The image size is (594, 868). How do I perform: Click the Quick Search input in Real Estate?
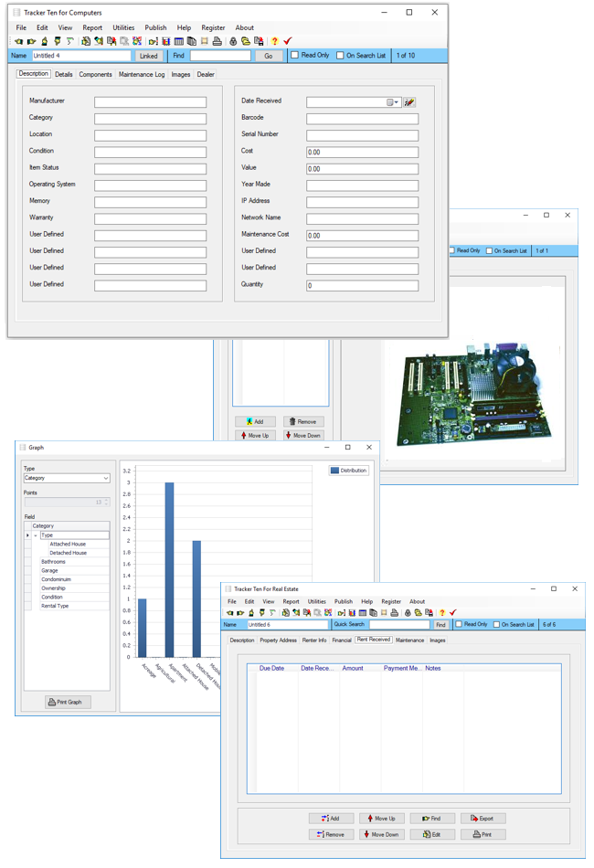coord(399,624)
